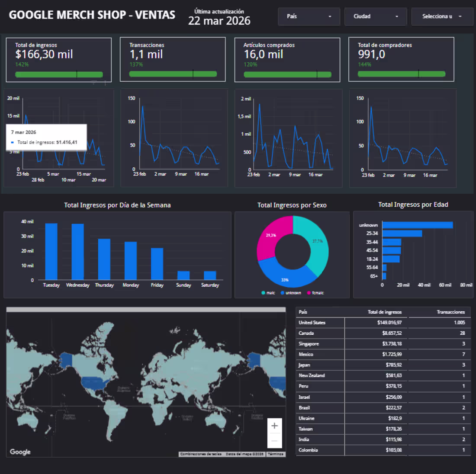Click the Total de compradores KPI card
This screenshot has height=474, width=476.
pyautogui.click(x=401, y=59)
